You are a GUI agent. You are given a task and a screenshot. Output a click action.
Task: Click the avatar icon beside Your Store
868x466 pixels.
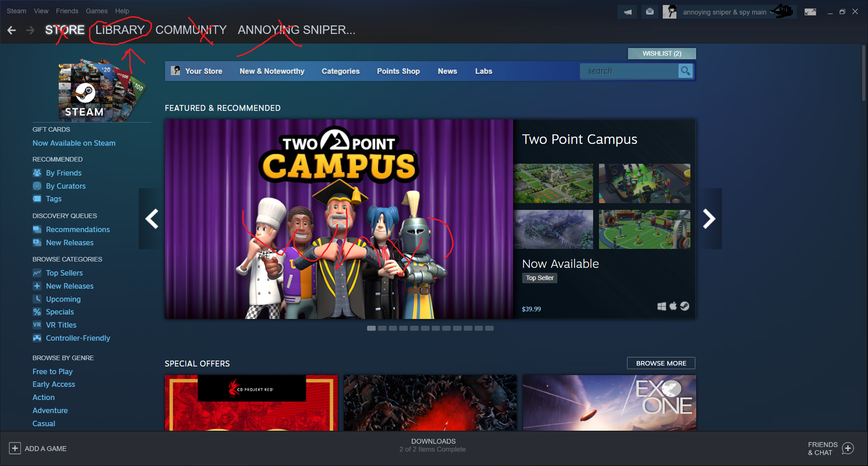[175, 71]
